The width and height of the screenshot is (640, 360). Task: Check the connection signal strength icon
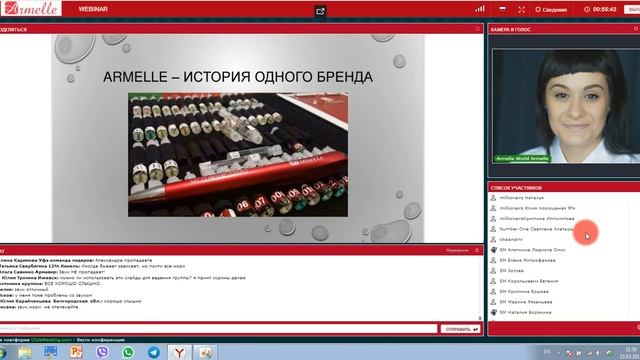coord(480,9)
